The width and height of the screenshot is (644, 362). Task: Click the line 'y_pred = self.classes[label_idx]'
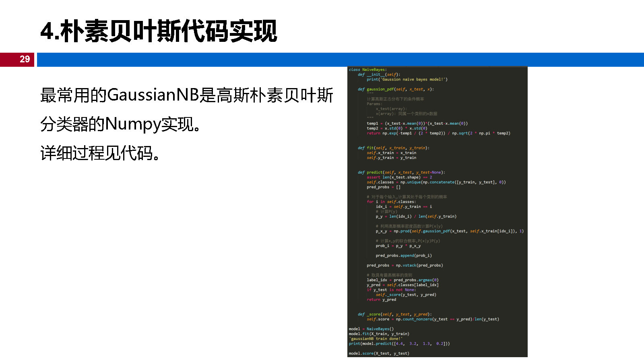pos(402,285)
